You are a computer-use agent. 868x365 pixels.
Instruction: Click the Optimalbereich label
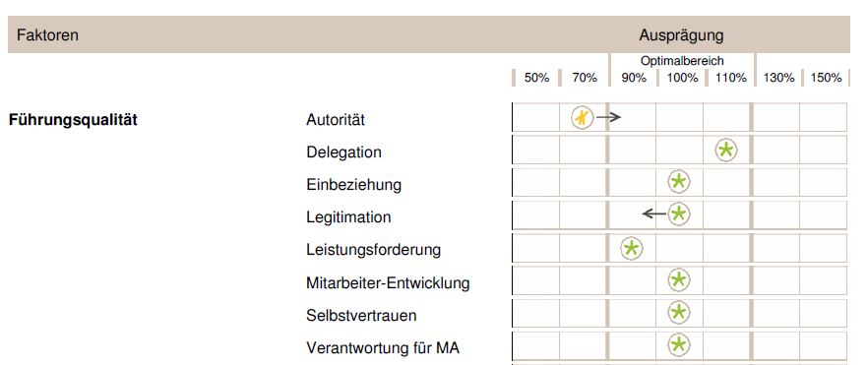(682, 61)
